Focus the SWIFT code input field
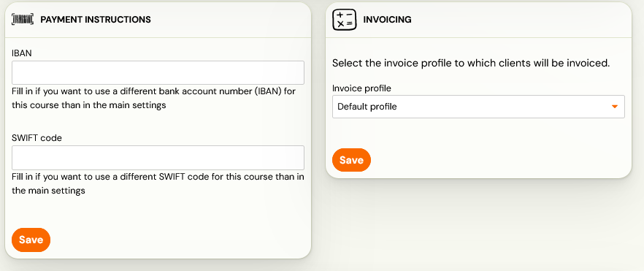644x271 pixels. point(158,158)
